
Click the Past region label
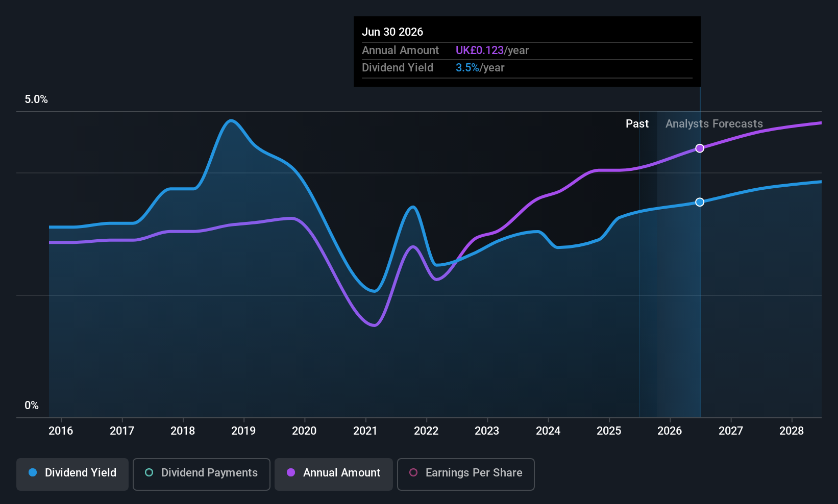[x=637, y=124]
